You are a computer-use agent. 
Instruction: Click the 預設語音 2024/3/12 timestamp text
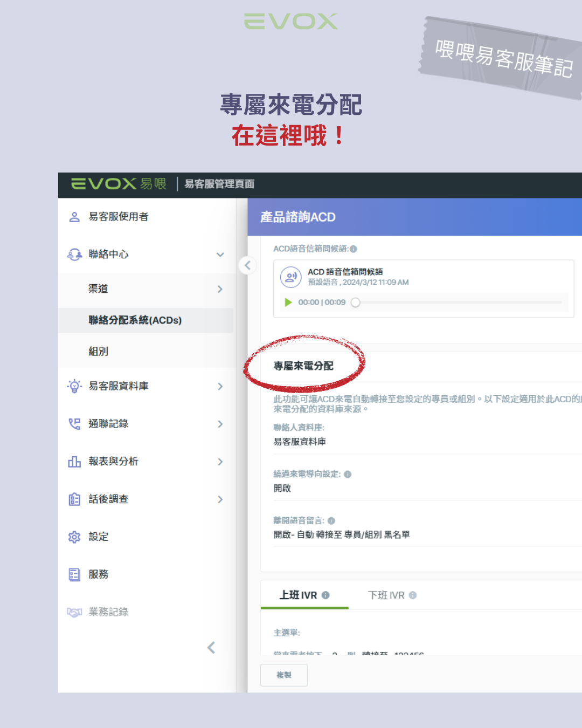358,282
